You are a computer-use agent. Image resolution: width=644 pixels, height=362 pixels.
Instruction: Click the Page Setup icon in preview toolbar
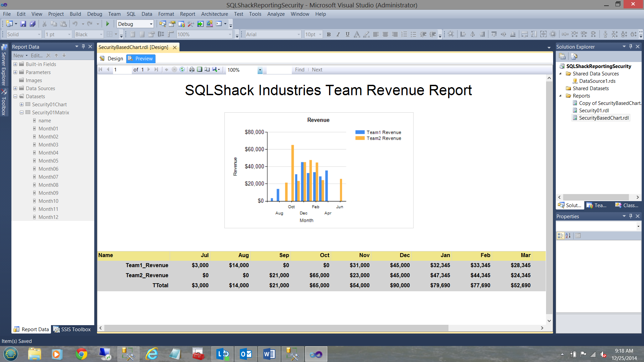(x=207, y=70)
